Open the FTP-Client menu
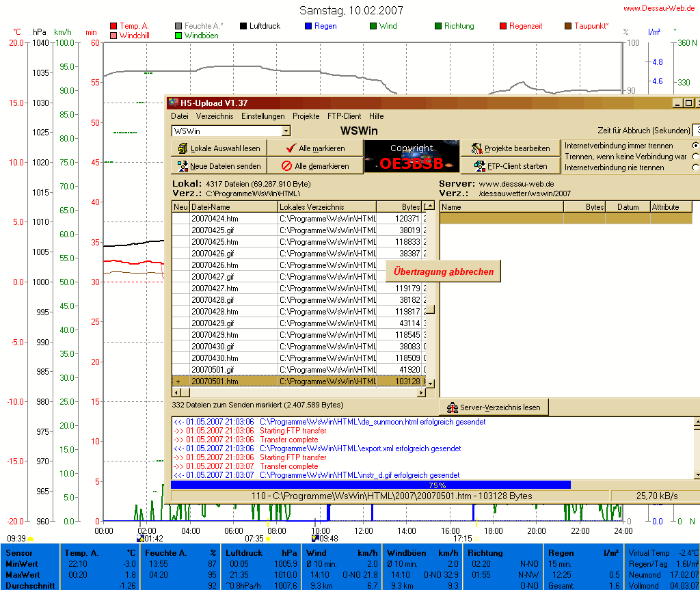The image size is (700, 590). pyautogui.click(x=344, y=116)
